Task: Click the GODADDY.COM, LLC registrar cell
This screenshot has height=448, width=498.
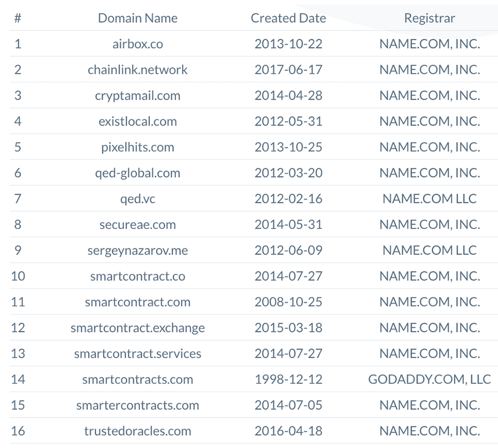Action: [429, 379]
